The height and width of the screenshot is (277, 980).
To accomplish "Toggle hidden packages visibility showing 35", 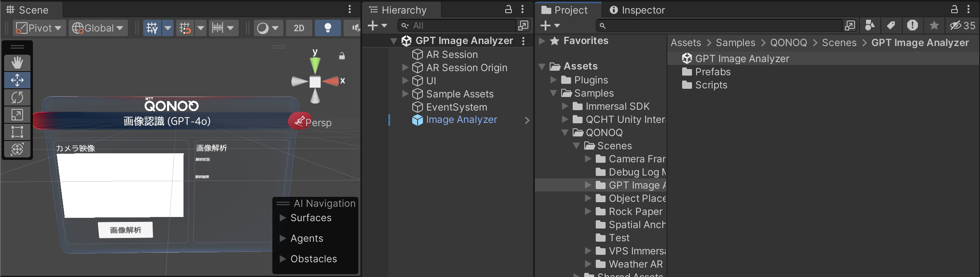I will tap(962, 25).
